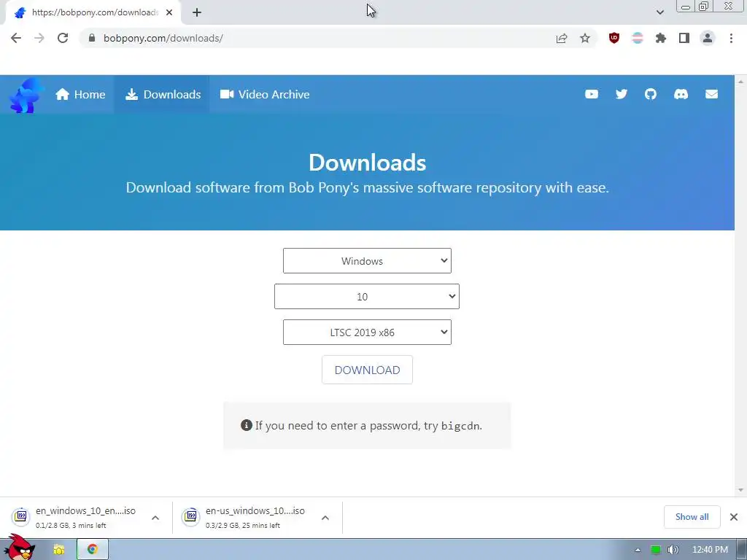The image size is (747, 560).
Task: Click the browser back arrow
Action: pyautogui.click(x=16, y=38)
